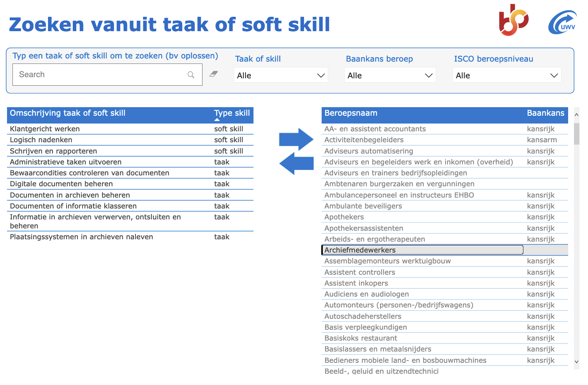Click kansrijk value for Apothekers
The height and width of the screenshot is (385, 588).
pos(541,217)
